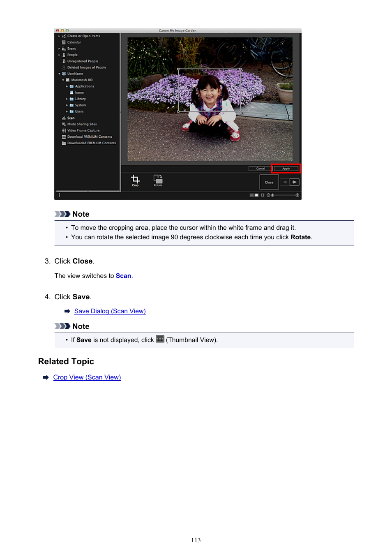Open the Save Dialog (Scan View) link
Screen dimensions: 392x555
(x=110, y=311)
